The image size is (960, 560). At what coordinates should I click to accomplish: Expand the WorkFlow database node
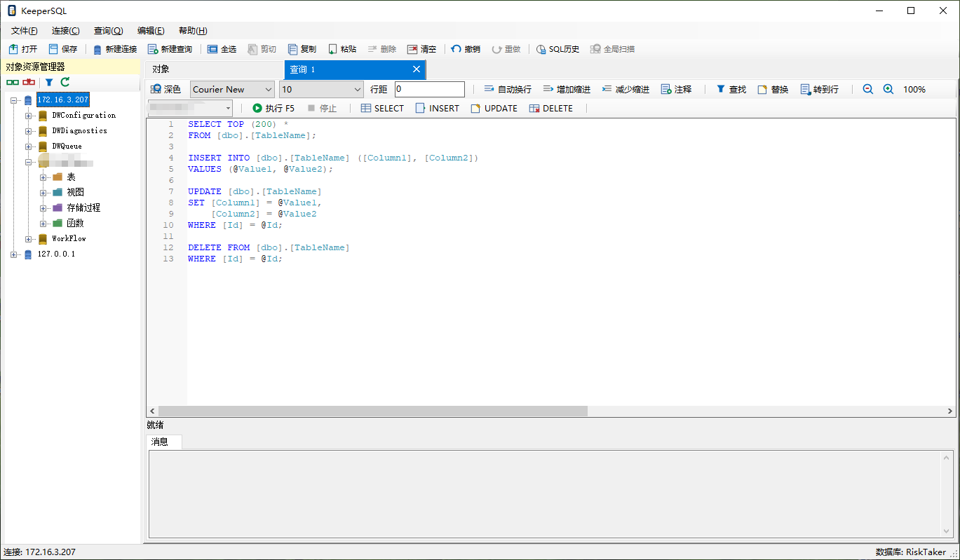(x=29, y=239)
